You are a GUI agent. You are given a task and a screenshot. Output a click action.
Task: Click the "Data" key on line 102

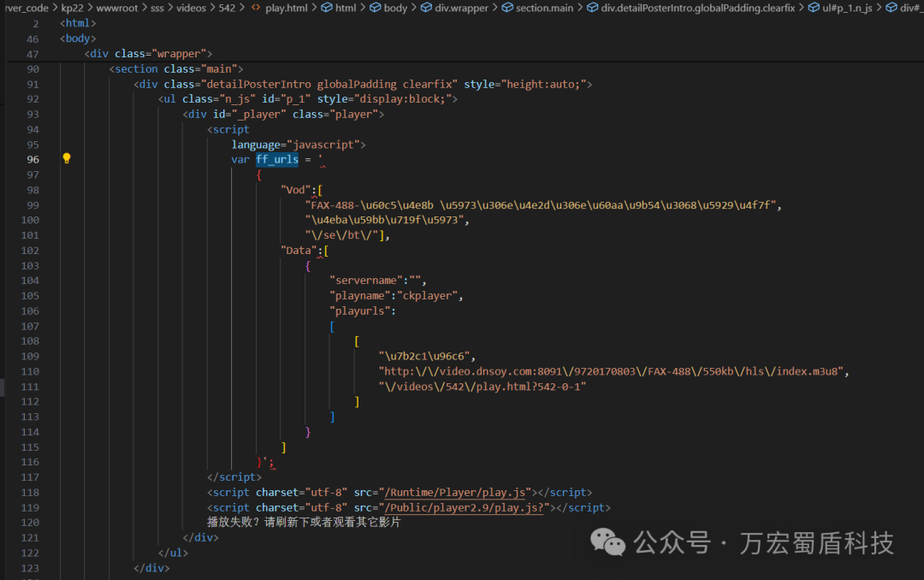[x=299, y=251]
